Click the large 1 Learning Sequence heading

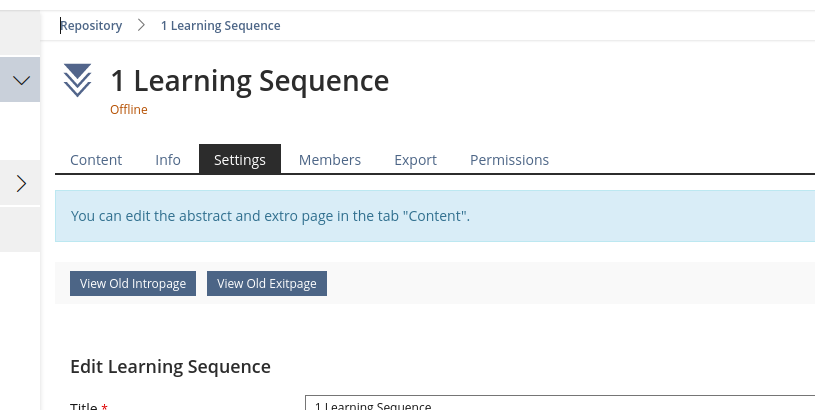(x=249, y=80)
